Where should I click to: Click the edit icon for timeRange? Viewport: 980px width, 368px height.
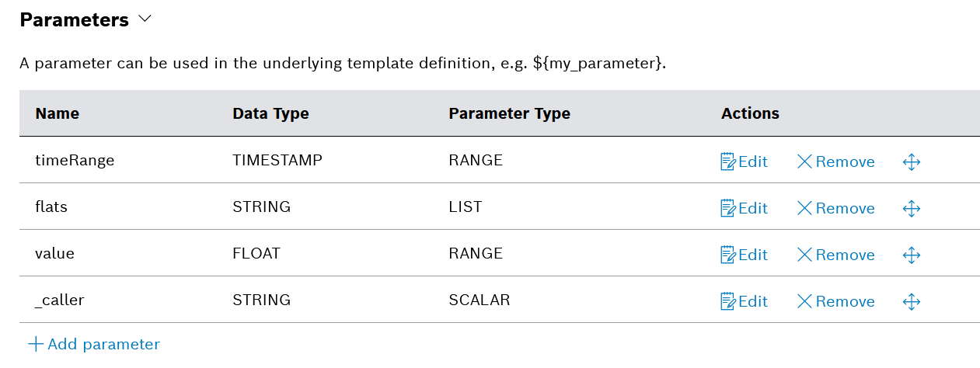(x=728, y=161)
